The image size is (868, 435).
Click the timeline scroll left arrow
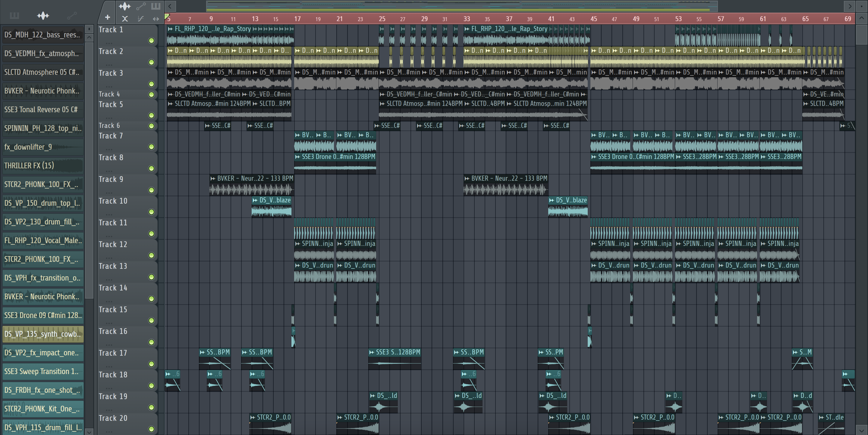[x=170, y=6]
